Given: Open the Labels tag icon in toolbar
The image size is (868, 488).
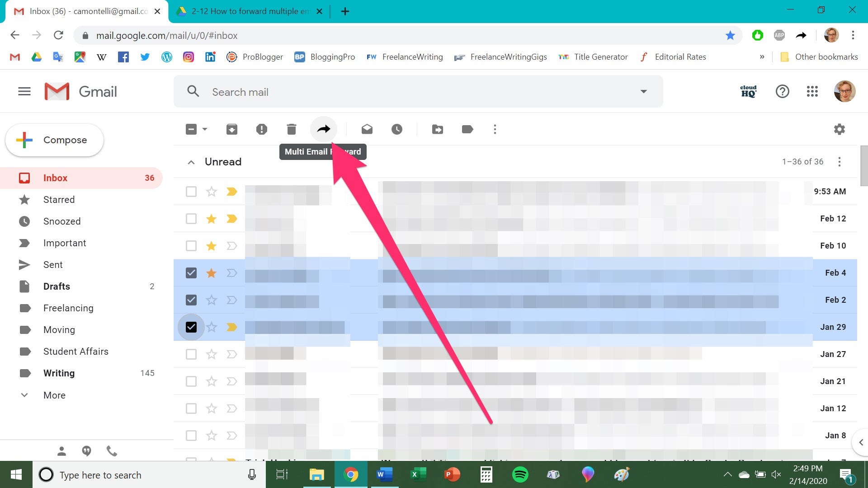Looking at the screenshot, I should click(x=467, y=129).
